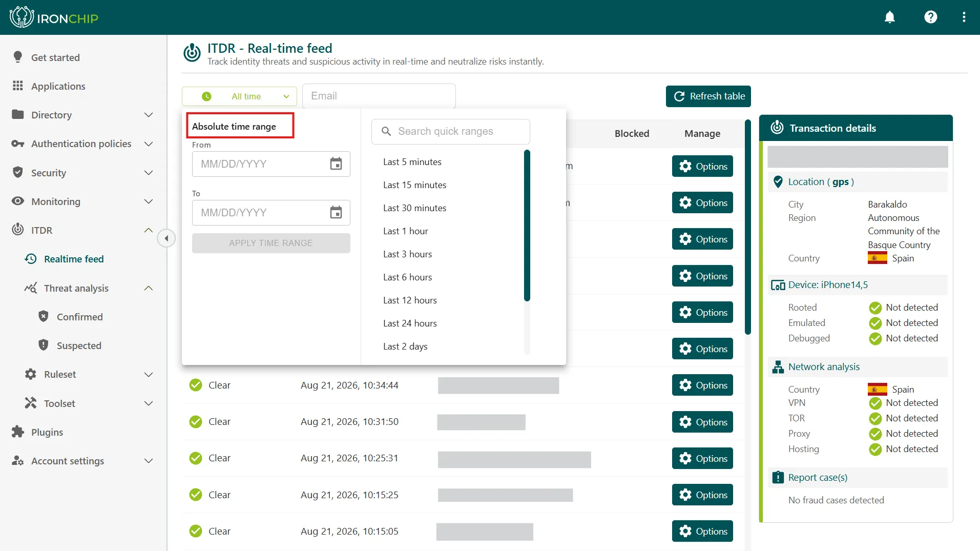Viewport: 980px width, 551px height.
Task: Focus the Email filter field
Action: tap(379, 96)
